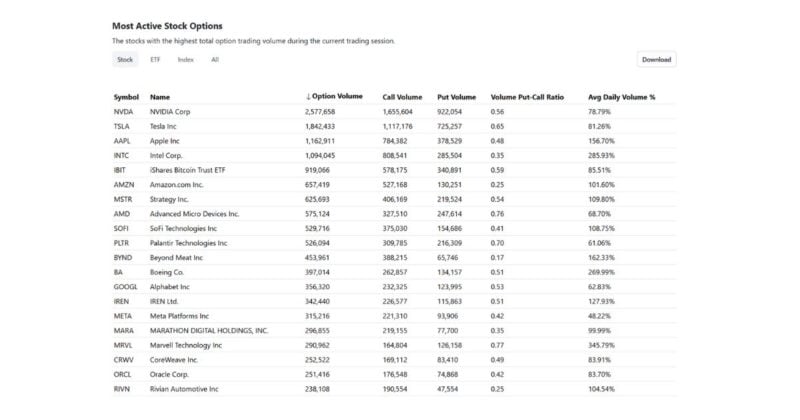The image size is (800, 420).
Task: Click the Avg Daily Volume % header
Action: 621,97
